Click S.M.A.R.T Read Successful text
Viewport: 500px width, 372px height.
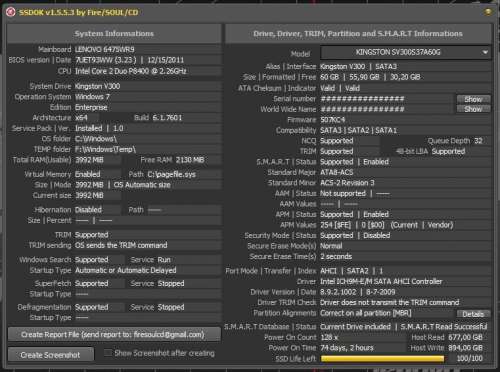(444, 327)
